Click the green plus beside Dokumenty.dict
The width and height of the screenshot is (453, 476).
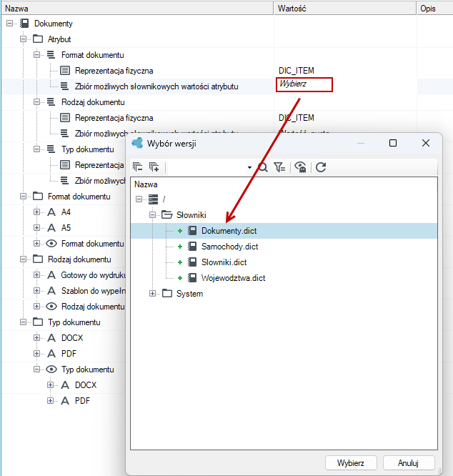180,231
